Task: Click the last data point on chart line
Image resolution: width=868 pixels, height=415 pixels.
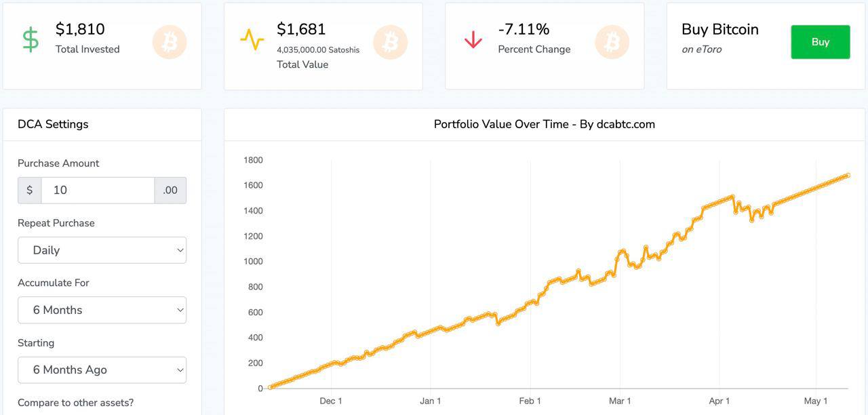Action: (848, 175)
